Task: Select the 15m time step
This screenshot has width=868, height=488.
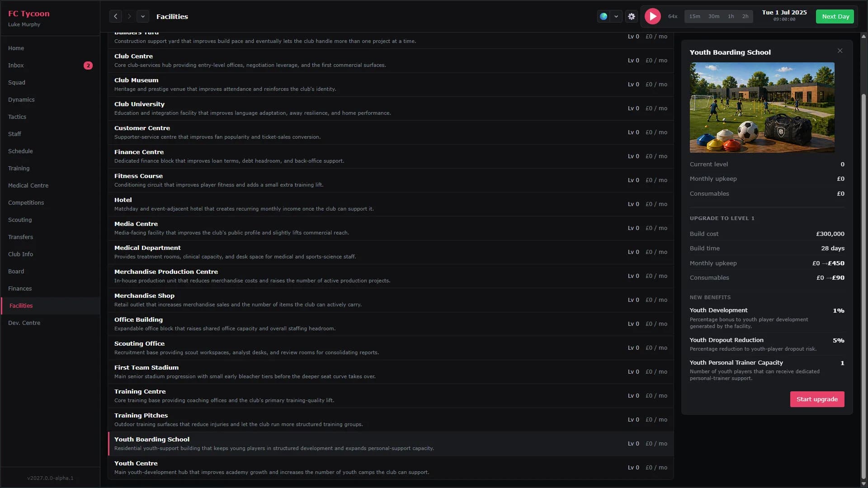Action: coord(695,16)
